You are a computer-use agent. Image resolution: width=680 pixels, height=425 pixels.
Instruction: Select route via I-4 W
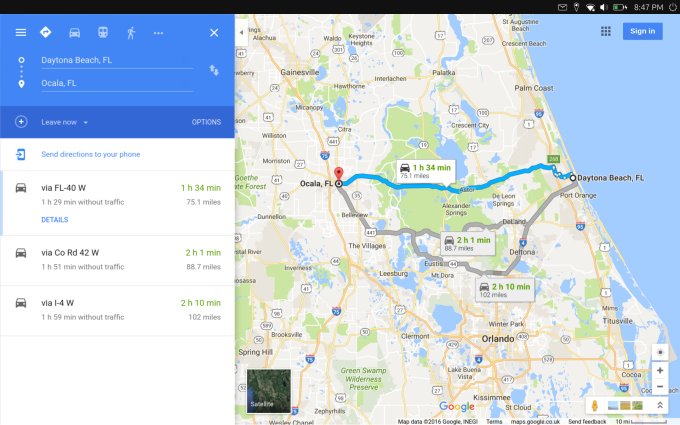(118, 311)
